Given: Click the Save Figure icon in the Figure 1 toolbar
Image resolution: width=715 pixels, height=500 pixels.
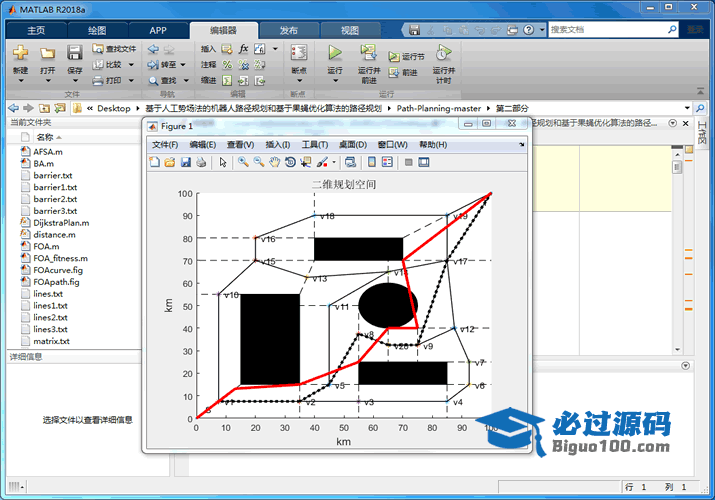Looking at the screenshot, I should [185, 162].
